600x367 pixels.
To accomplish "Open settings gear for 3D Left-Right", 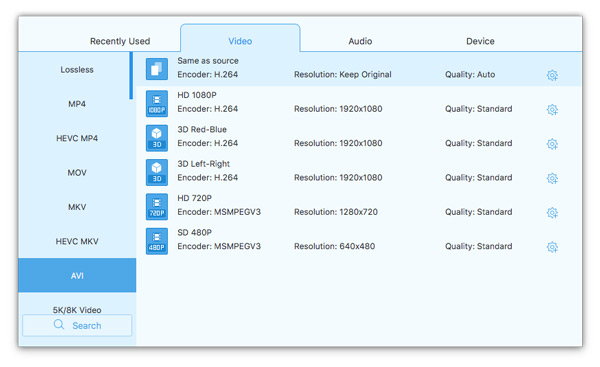I will click(552, 178).
